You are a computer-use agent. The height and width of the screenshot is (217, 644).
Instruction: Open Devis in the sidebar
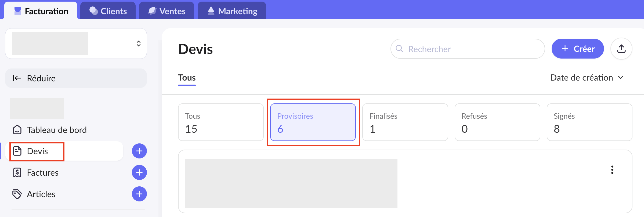coord(37,151)
